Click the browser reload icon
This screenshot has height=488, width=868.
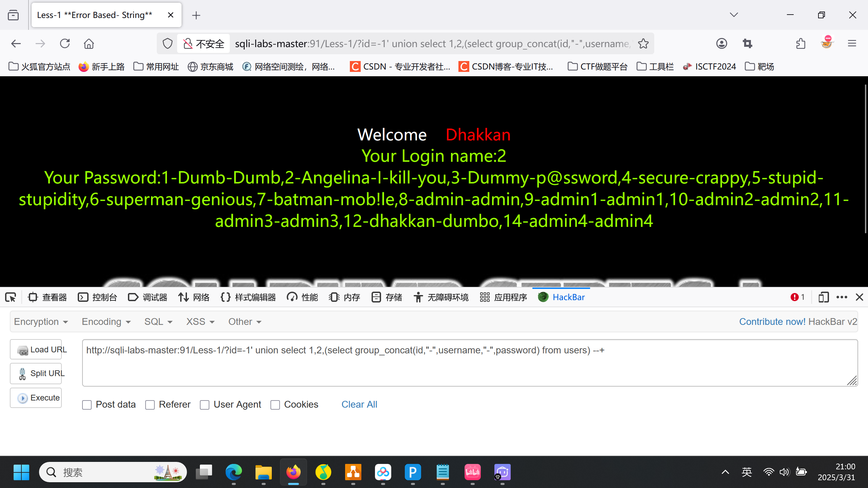[64, 43]
